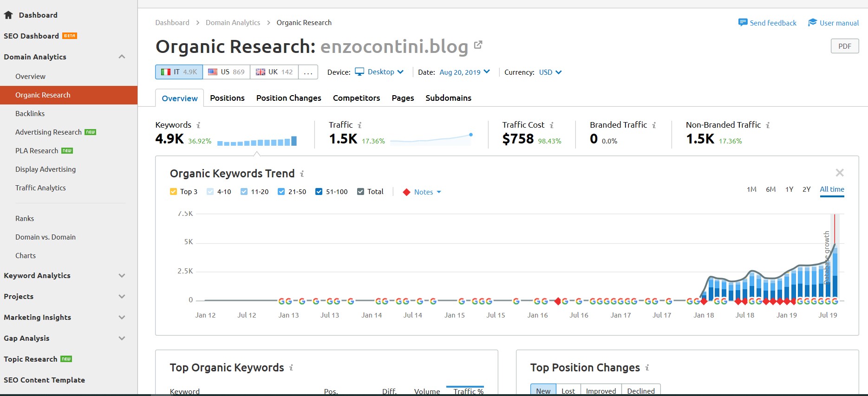The image size is (868, 396).
Task: Click info icon next to Organic Keywords Trend
Action: (x=302, y=174)
